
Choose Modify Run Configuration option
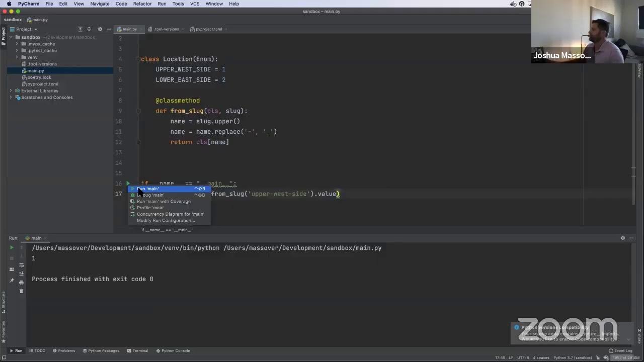169,221
